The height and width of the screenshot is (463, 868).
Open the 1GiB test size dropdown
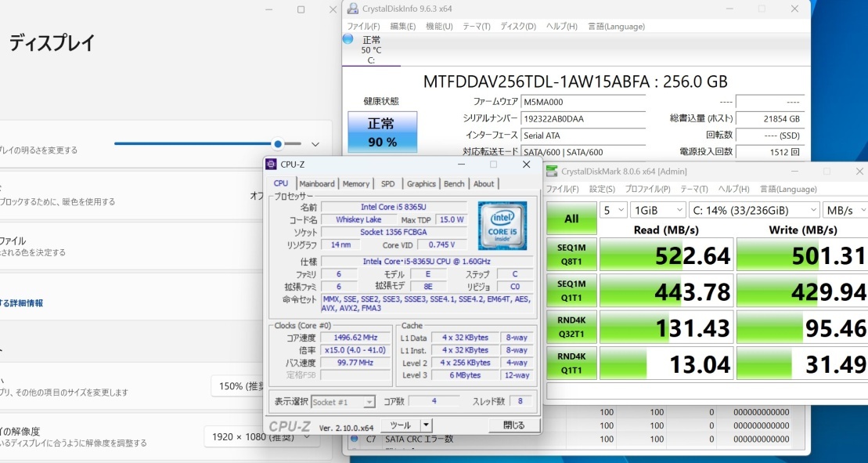point(658,211)
